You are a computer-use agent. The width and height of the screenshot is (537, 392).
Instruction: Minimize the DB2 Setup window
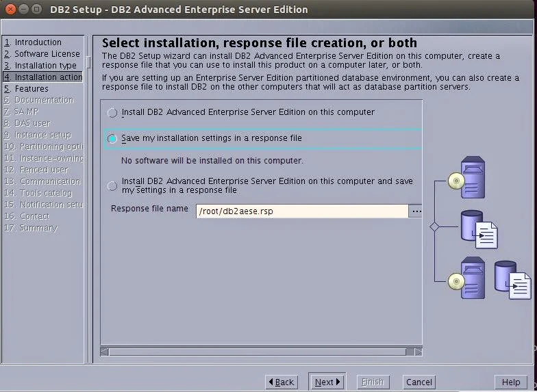(x=23, y=10)
